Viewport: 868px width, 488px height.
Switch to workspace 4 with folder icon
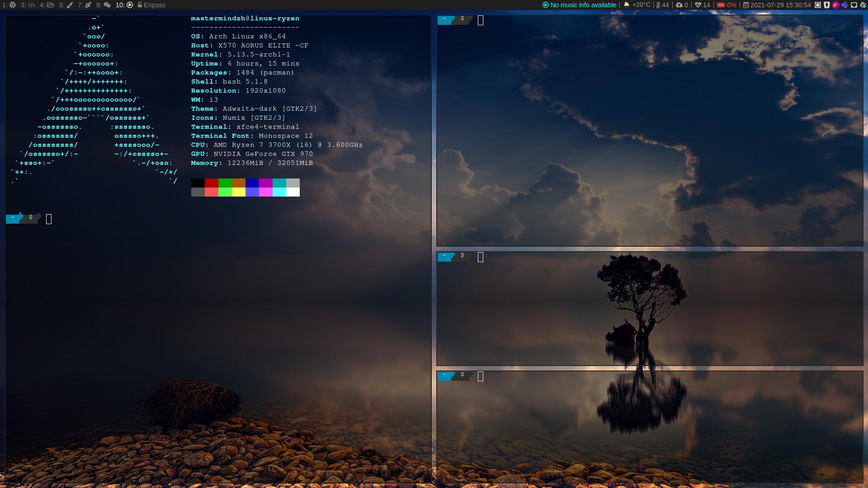coord(47,5)
